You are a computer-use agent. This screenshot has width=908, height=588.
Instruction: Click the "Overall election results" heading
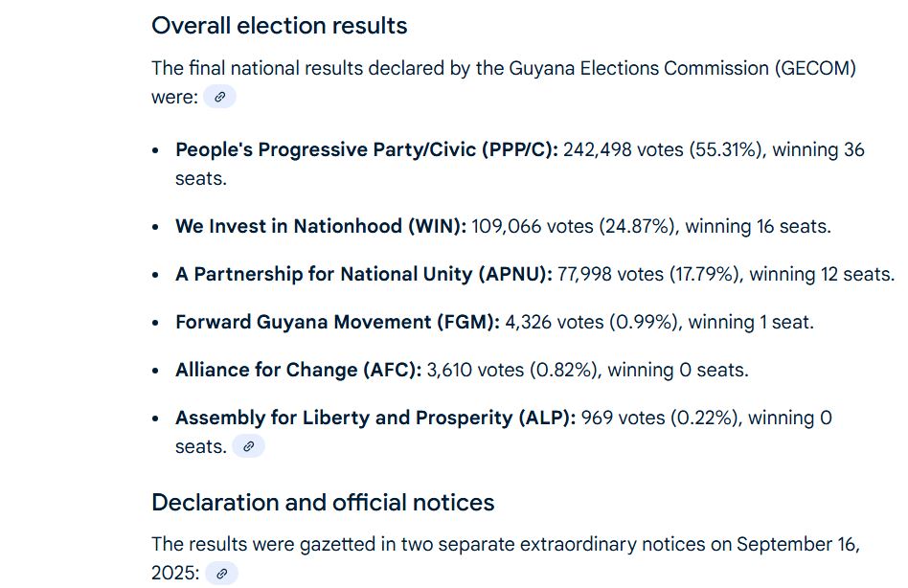pos(279,26)
